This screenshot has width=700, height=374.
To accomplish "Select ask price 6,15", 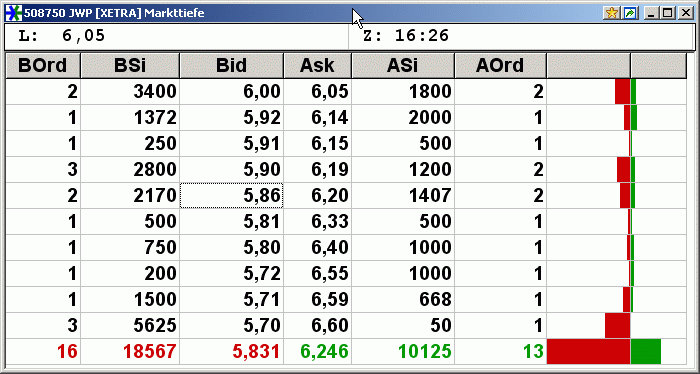I will [x=317, y=144].
